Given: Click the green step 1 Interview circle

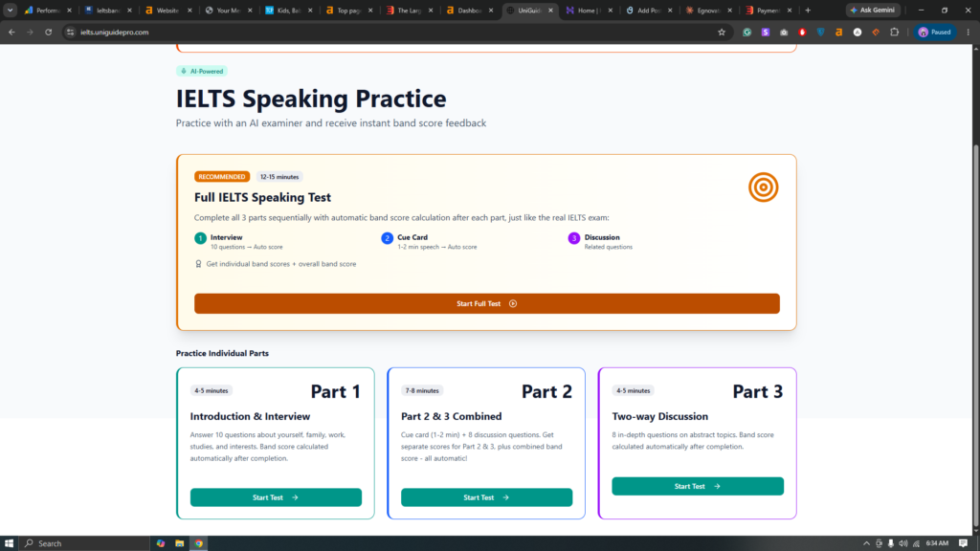Looking at the screenshot, I should 200,238.
